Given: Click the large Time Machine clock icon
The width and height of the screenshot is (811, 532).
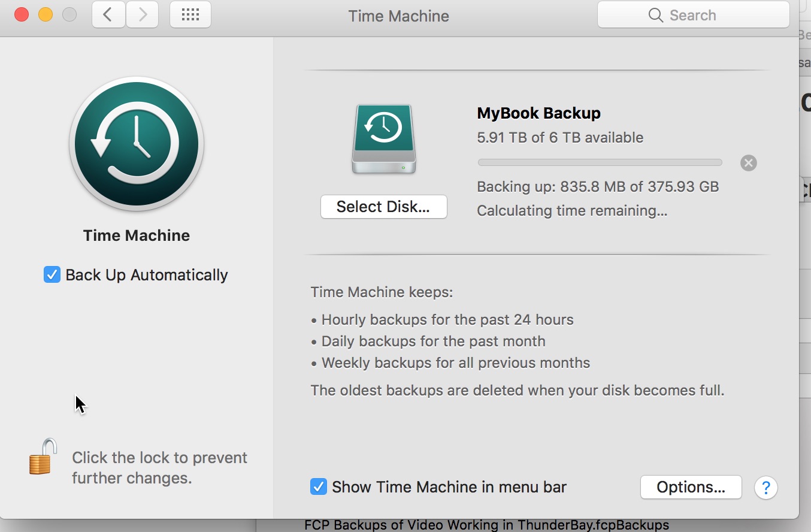Looking at the screenshot, I should click(x=137, y=144).
